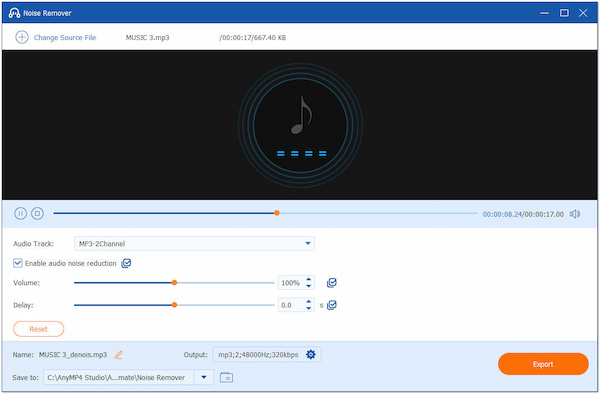This screenshot has width=600, height=394.
Task: Click apply-to-all icon beside noise reduction
Action: 126,263
